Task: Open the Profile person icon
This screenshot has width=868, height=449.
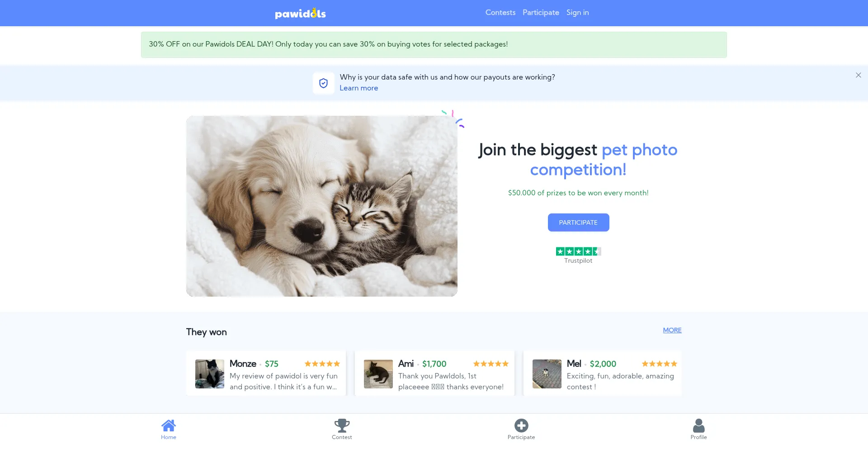Action: point(698,425)
